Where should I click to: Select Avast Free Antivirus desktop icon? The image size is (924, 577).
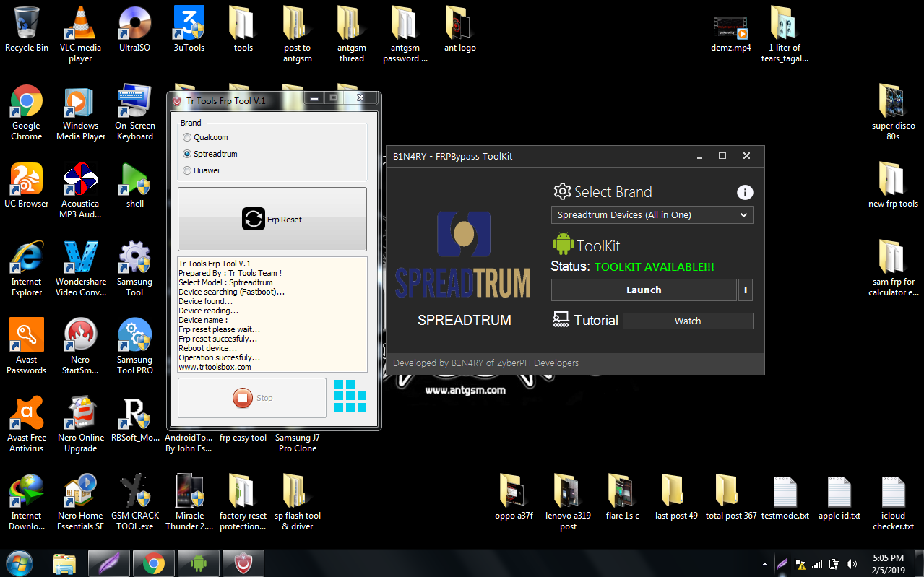(26, 425)
